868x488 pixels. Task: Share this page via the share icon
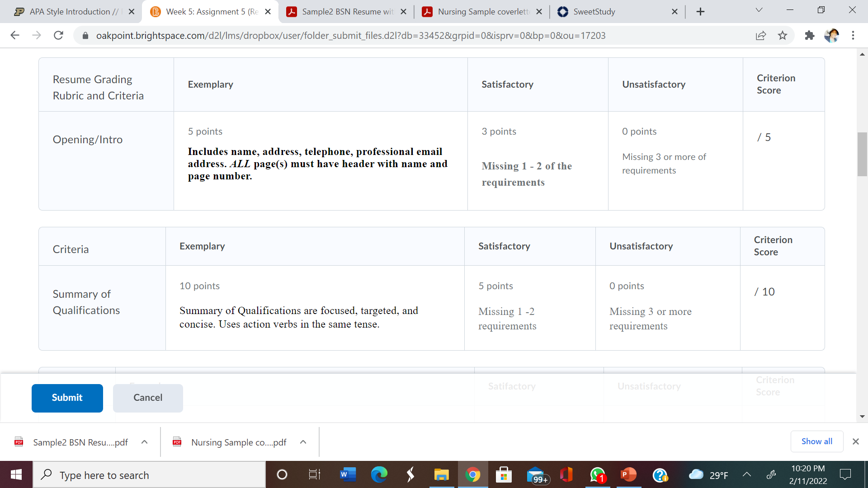[x=761, y=35]
